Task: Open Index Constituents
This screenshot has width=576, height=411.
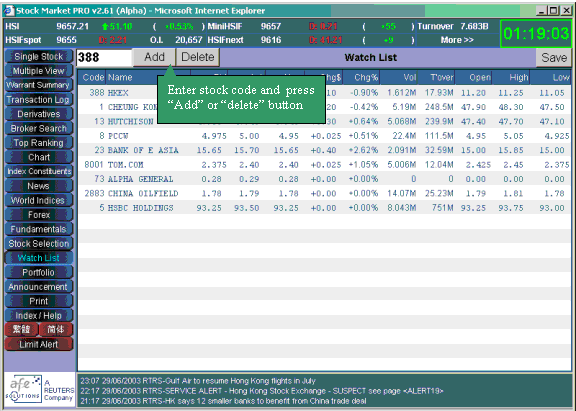Action: pos(39,172)
